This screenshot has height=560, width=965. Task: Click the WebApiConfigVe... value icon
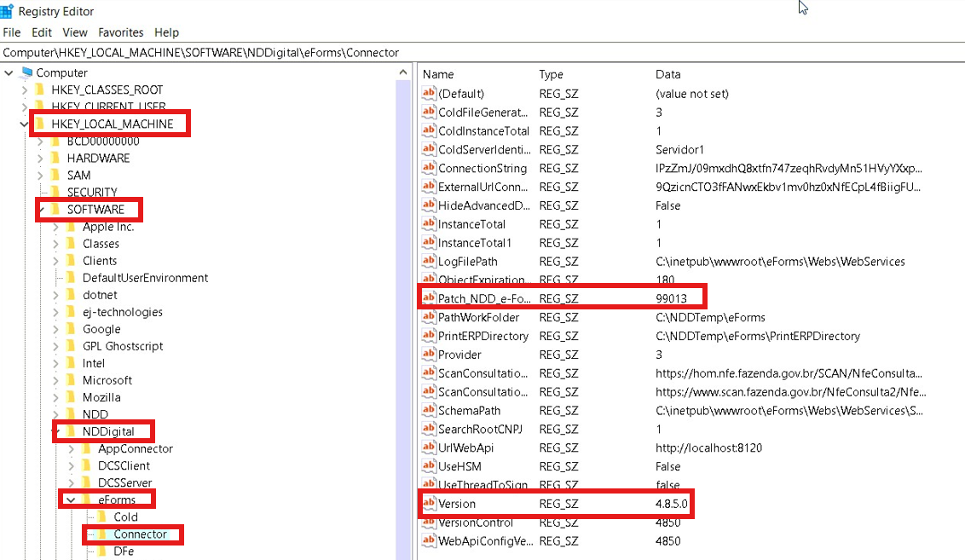tap(429, 541)
